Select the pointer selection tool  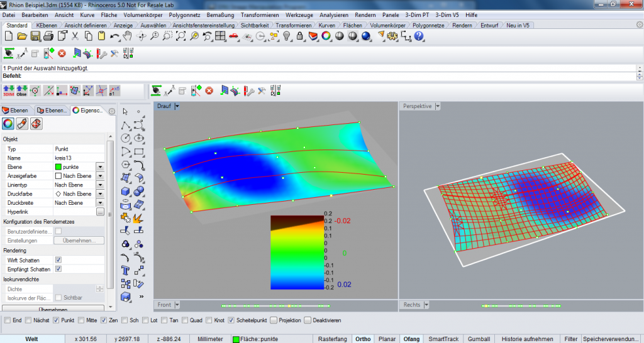click(x=125, y=112)
